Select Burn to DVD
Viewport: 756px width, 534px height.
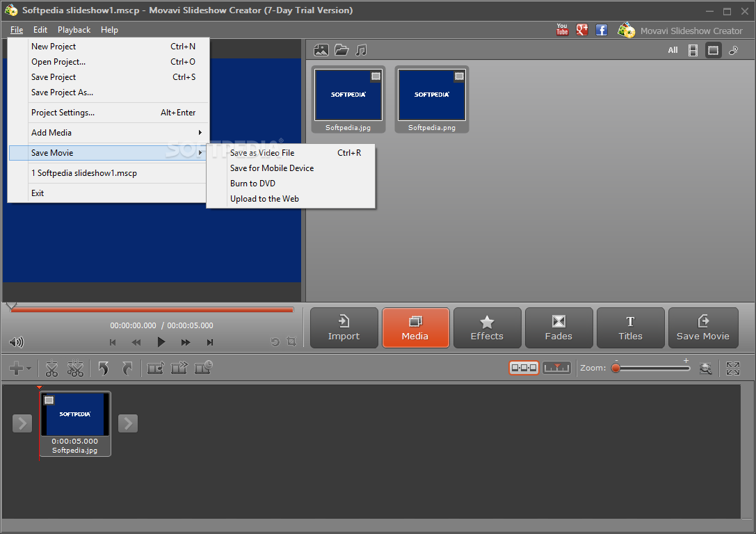point(291,184)
